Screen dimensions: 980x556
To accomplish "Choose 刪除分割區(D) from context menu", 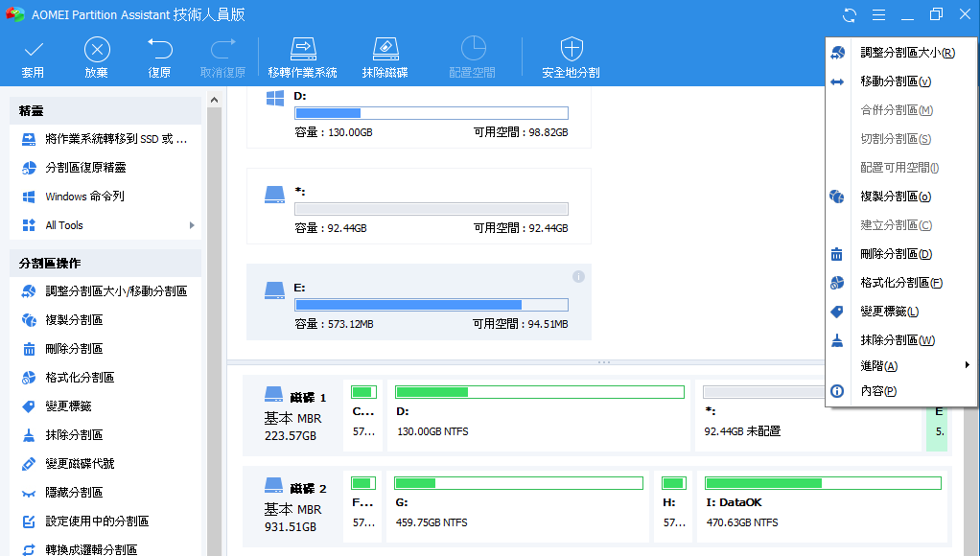I will tap(900, 254).
